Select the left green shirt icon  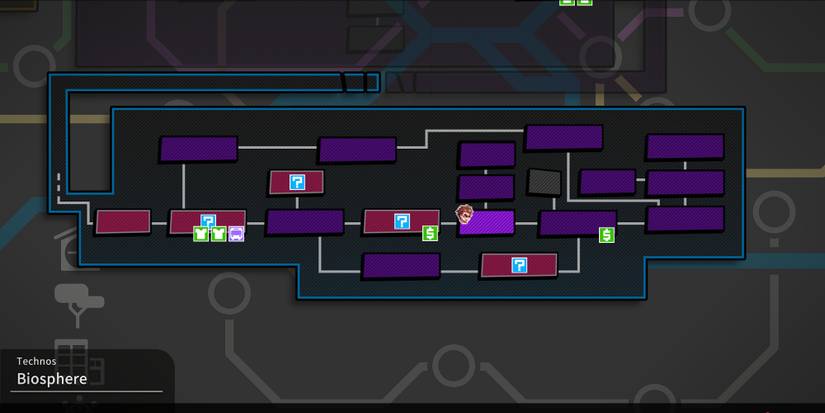(201, 234)
